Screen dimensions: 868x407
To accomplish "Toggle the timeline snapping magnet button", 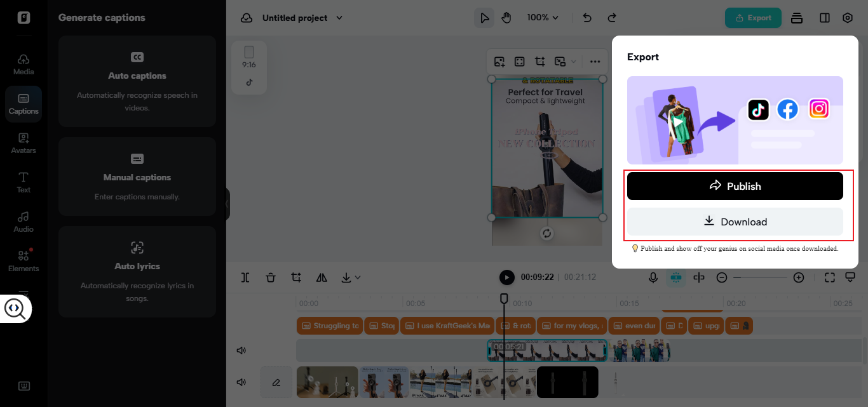I will pyautogui.click(x=675, y=277).
